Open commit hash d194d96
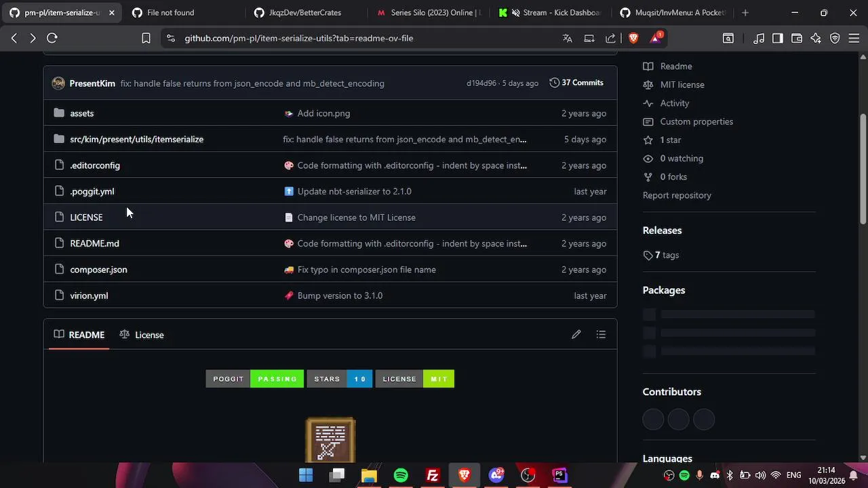This screenshot has height=488, width=868. point(481,83)
